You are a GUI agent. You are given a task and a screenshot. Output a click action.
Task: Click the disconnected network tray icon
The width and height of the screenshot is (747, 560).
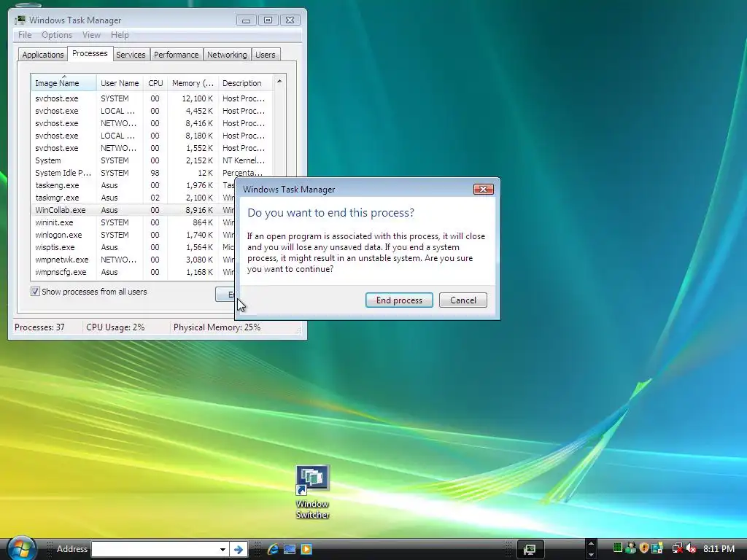click(x=677, y=548)
